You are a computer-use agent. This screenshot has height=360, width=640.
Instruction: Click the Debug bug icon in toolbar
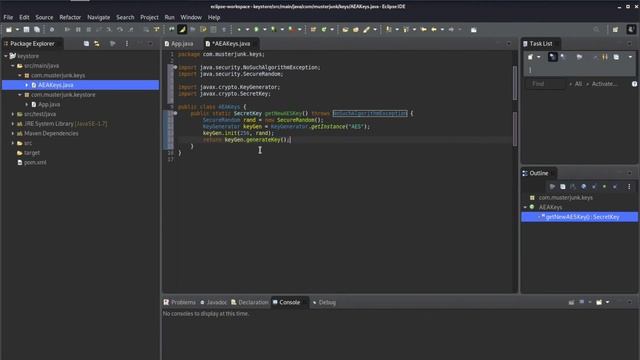(239, 29)
